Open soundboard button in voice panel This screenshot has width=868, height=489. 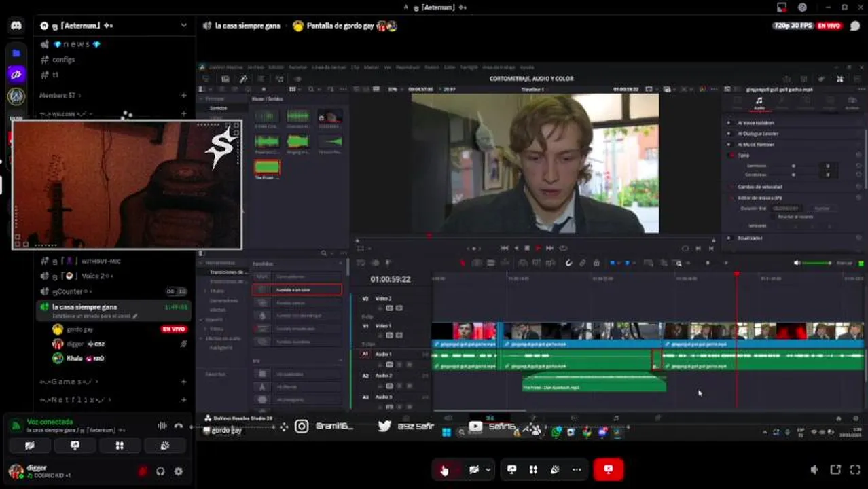click(x=164, y=446)
